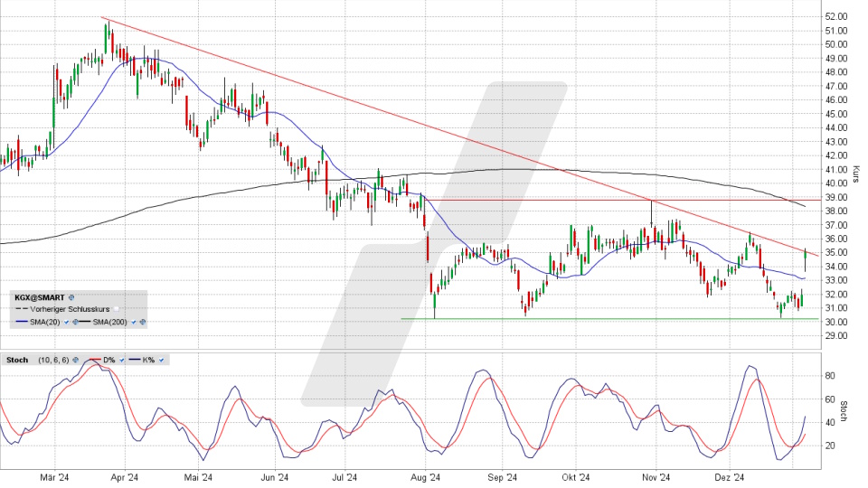Viewport: 868px width, 488px height.
Task: Click the 30.00 price axis label
Action: [835, 322]
